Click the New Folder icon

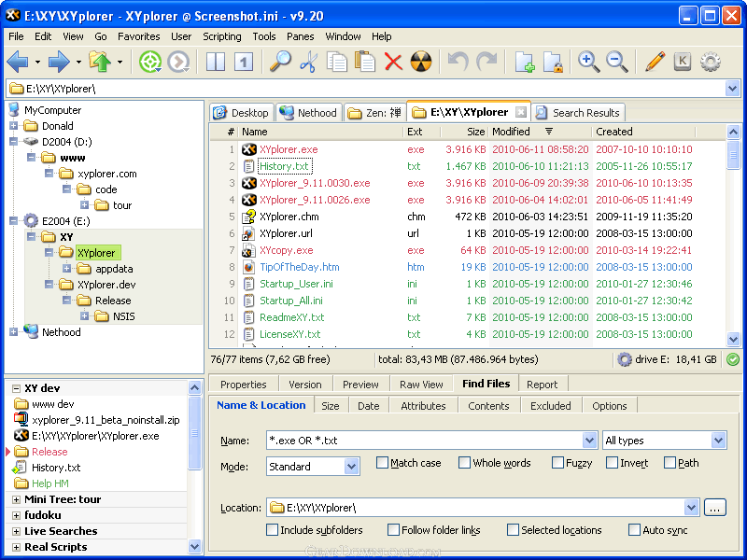click(x=525, y=63)
